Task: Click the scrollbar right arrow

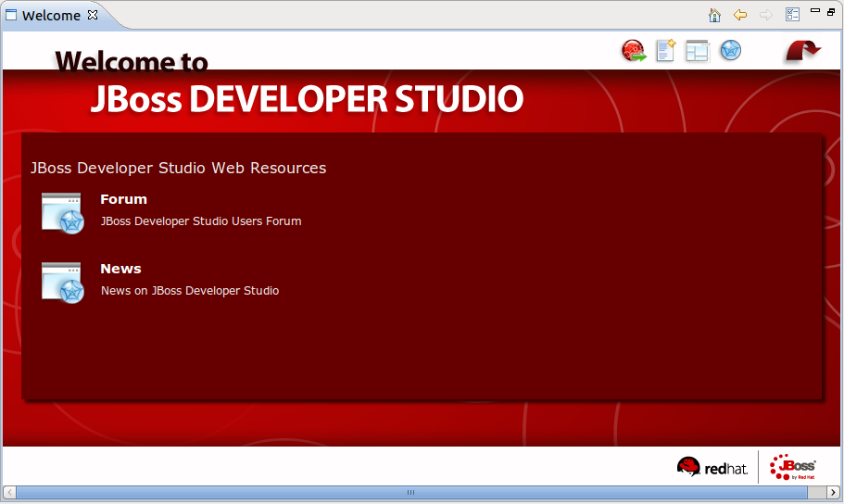Action: [833, 492]
